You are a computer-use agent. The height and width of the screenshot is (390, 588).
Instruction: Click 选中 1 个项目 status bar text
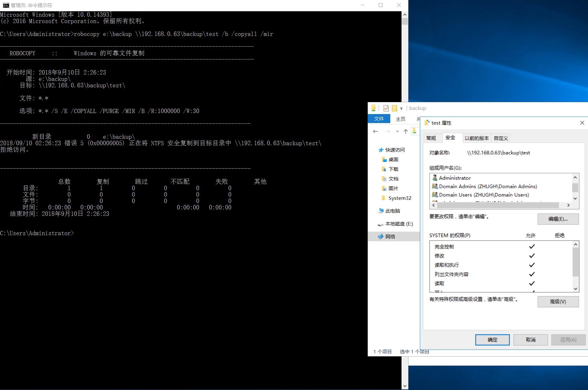point(414,351)
